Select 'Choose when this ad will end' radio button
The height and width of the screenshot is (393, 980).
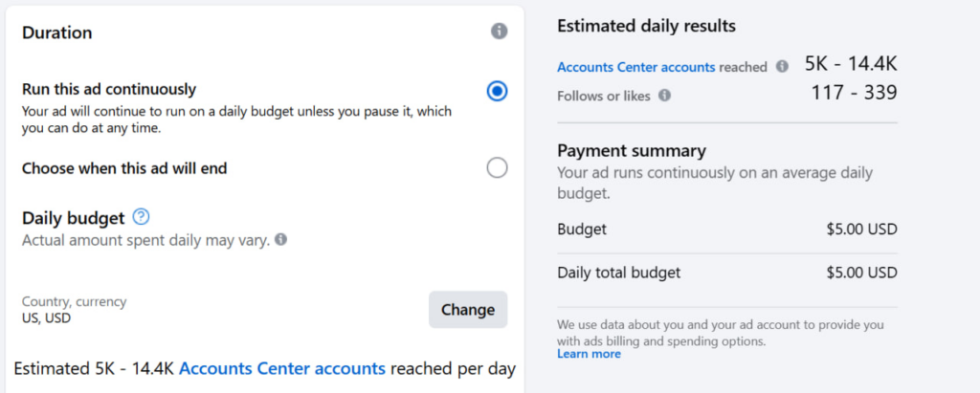pos(497,167)
